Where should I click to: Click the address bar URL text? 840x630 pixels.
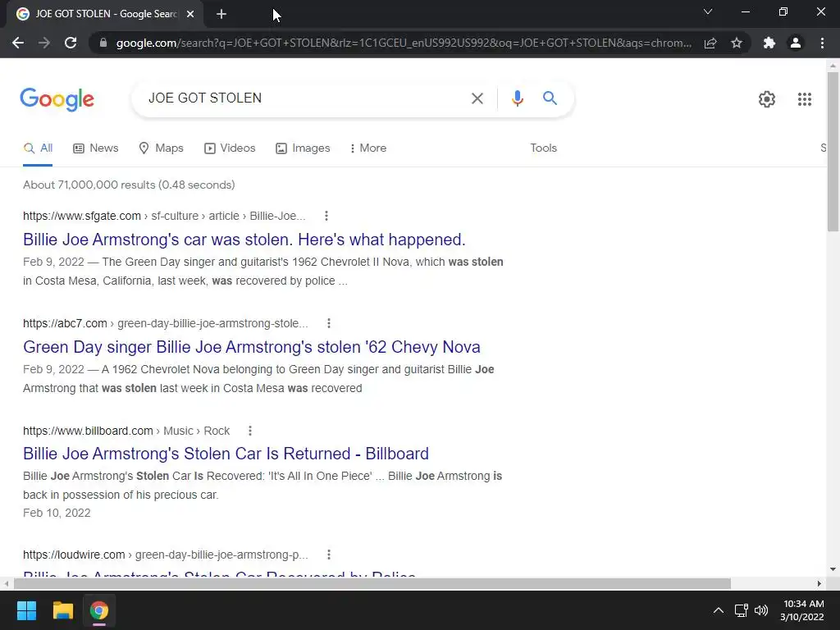[x=404, y=43]
